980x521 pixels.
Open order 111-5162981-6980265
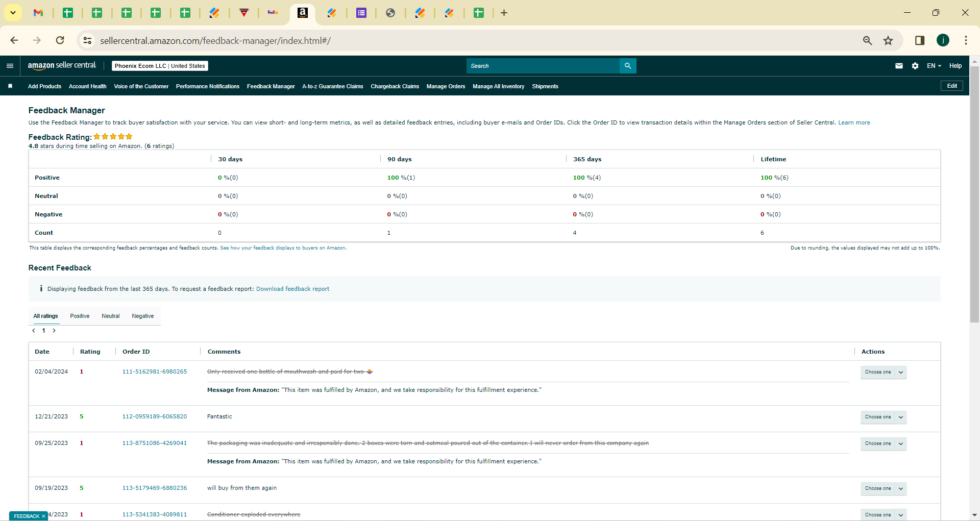[x=155, y=371]
